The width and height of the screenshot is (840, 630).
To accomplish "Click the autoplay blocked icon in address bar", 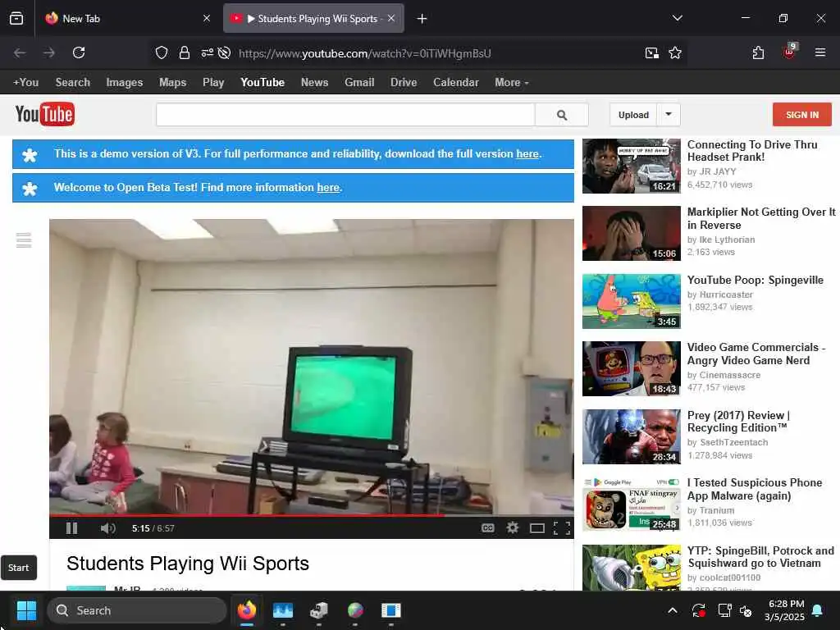I will [x=225, y=52].
